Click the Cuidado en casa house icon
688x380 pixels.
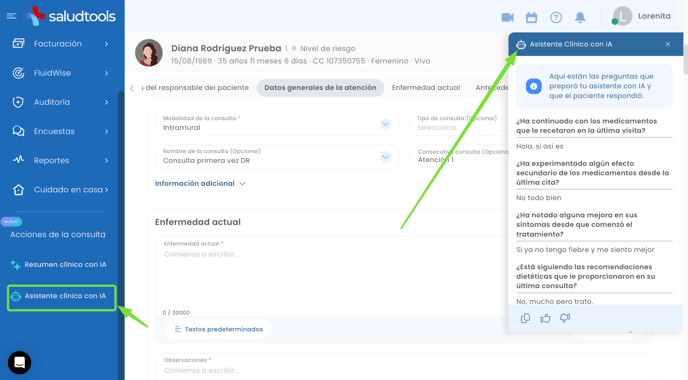pos(18,190)
